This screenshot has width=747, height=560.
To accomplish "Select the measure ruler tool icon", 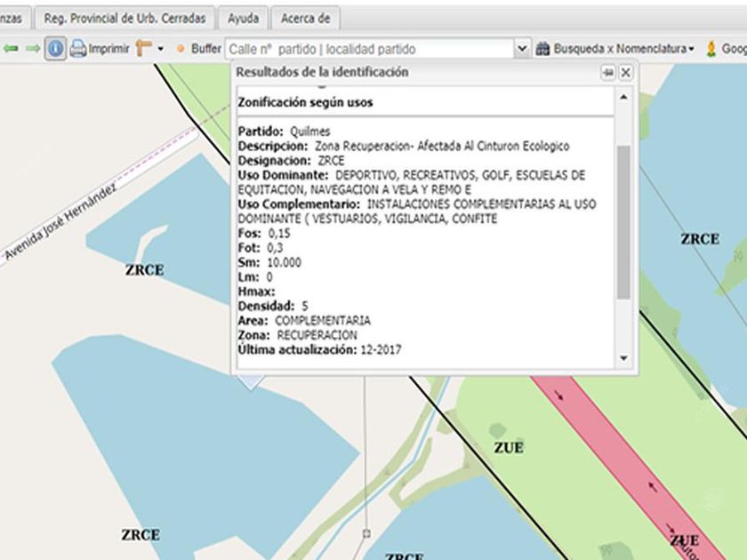I will click(143, 49).
